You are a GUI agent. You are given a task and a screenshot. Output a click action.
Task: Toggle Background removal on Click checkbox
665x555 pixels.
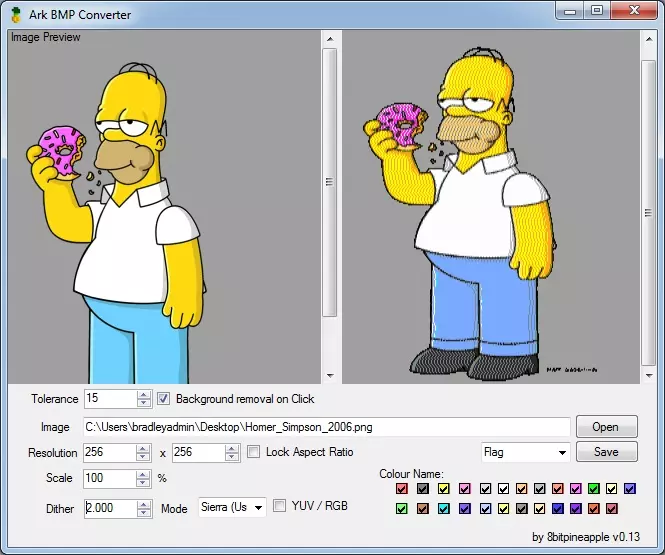click(163, 399)
